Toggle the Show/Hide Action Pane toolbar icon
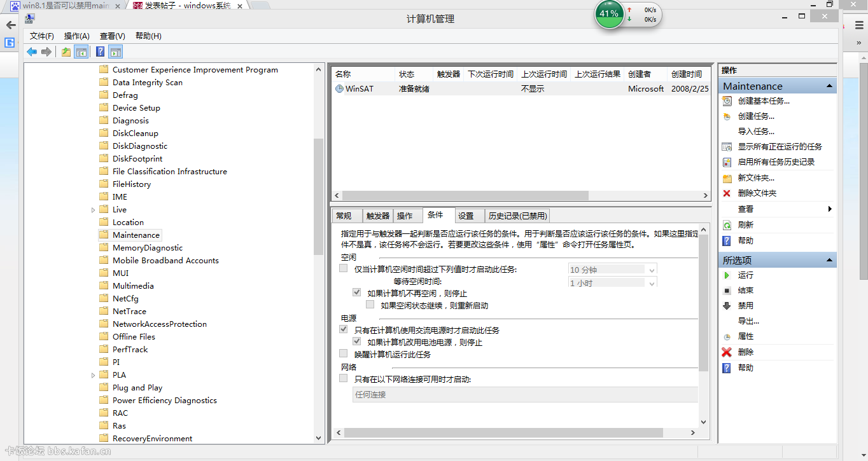This screenshot has height=461, width=868. pos(115,52)
